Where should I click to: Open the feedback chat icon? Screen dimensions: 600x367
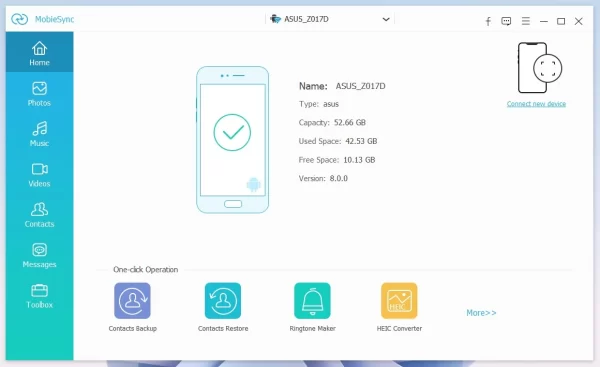pos(506,21)
